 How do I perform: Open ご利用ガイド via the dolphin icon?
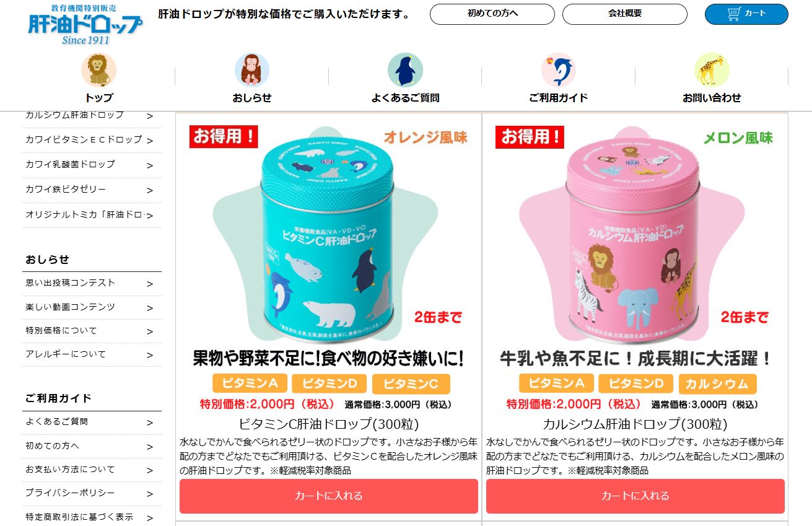click(x=558, y=69)
